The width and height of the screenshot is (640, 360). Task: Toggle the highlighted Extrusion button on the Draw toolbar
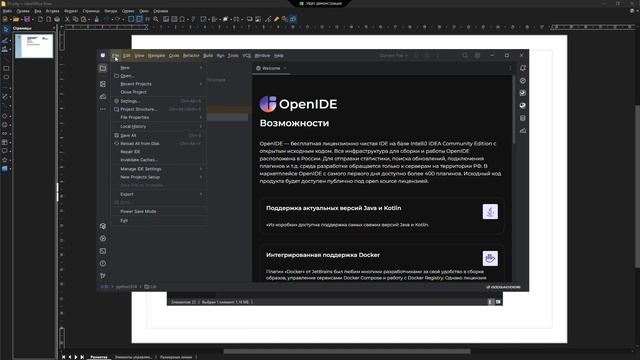click(293, 19)
